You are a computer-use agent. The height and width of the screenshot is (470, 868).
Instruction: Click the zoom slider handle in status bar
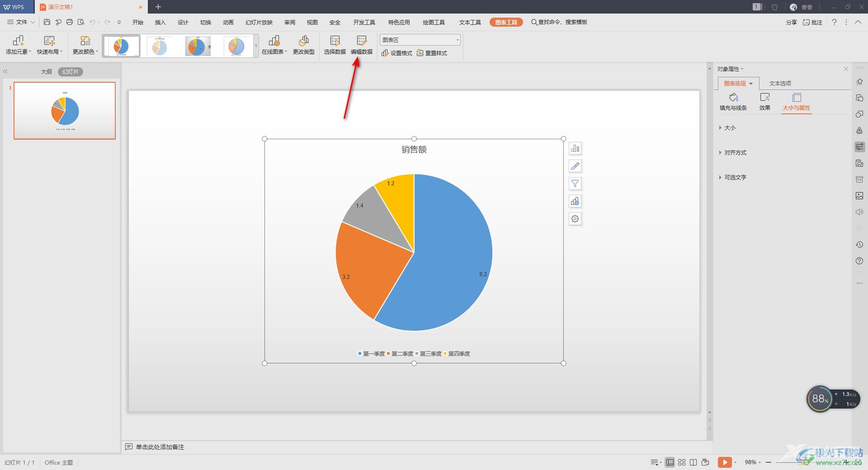point(806,462)
